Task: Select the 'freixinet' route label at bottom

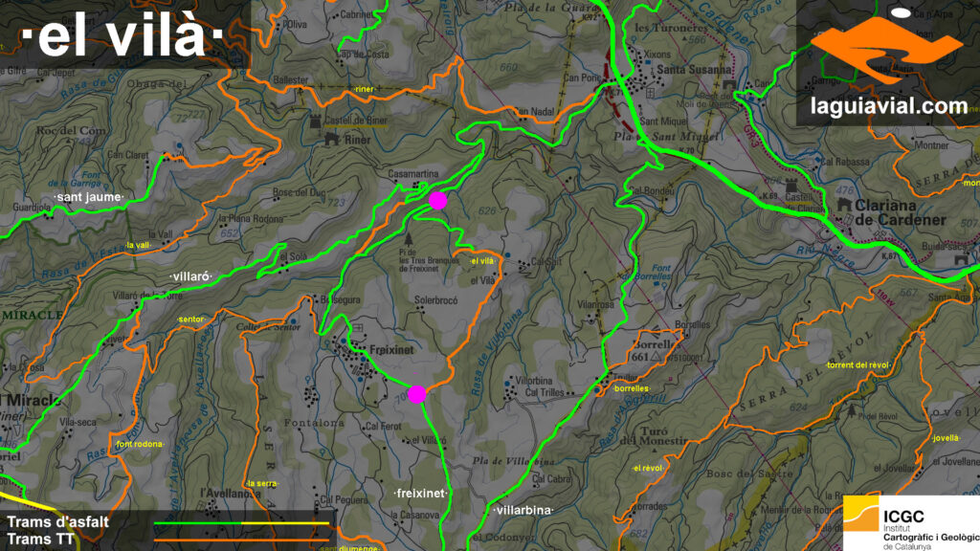Action: click(x=421, y=494)
